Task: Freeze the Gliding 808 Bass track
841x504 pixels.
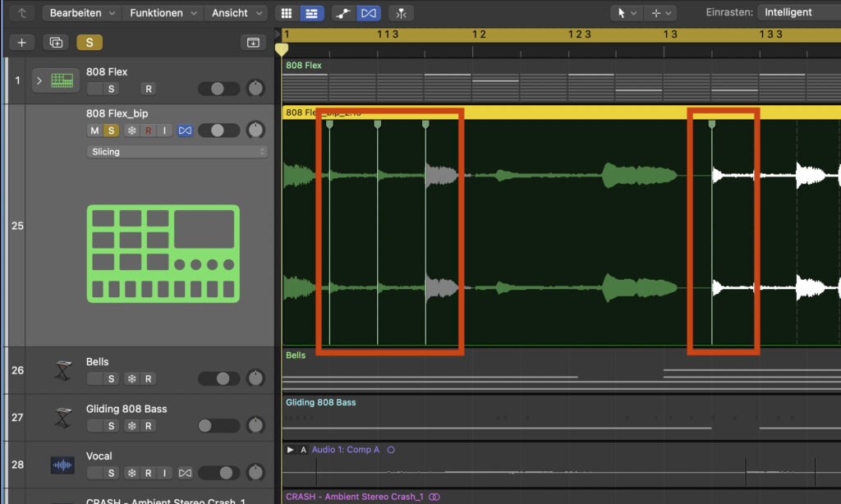Action: [132, 426]
